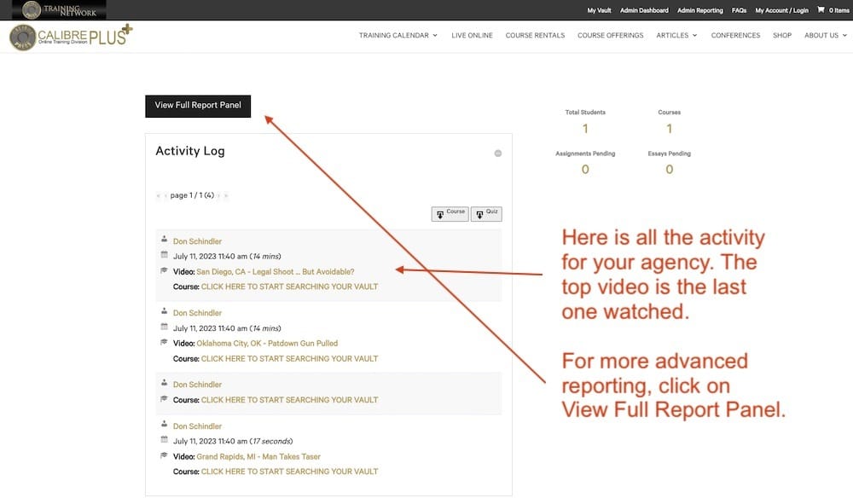Image resolution: width=853 pixels, height=504 pixels.
Task: Click course link under Grand Rapids video
Action: [x=289, y=472]
